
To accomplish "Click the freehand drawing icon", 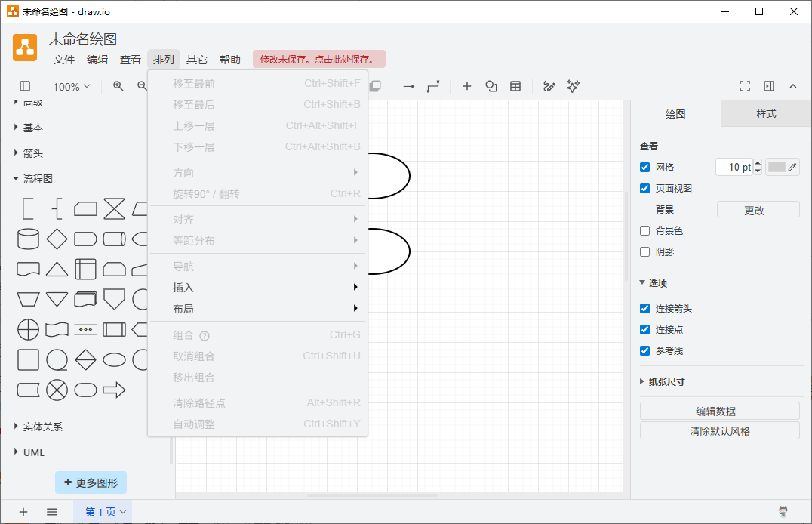I will (x=549, y=86).
